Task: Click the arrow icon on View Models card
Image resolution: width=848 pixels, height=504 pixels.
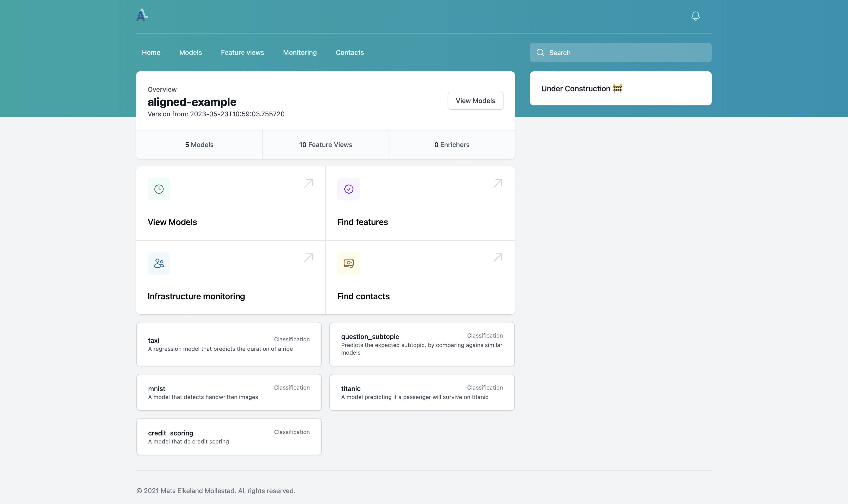Action: pos(309,184)
